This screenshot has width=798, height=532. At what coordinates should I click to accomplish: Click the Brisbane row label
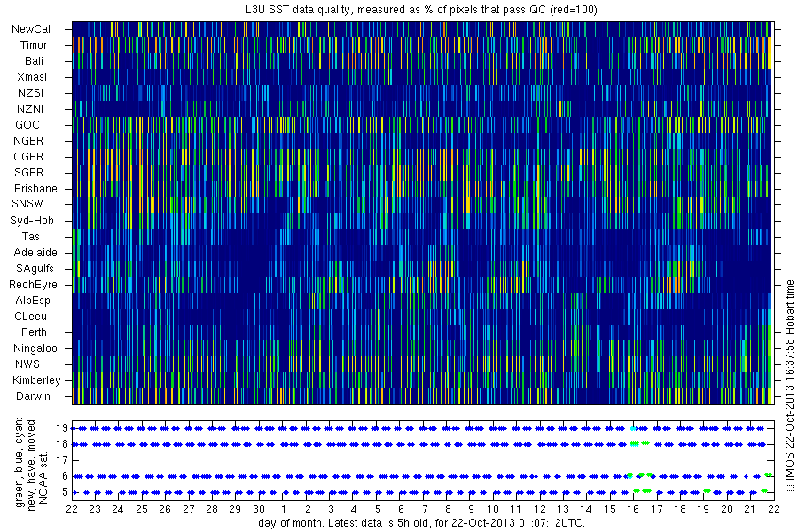(35, 188)
